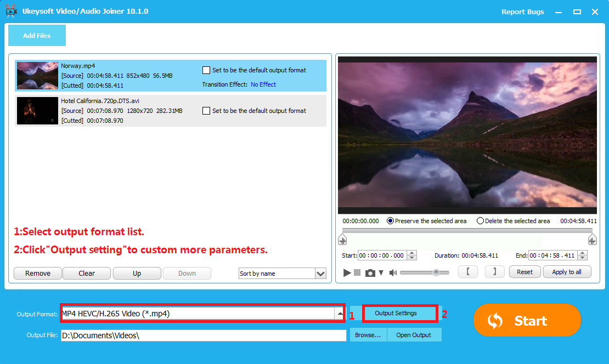Viewport: 609px width, 364px height.
Task: Maximize the Ukeysoft window
Action: [x=577, y=12]
